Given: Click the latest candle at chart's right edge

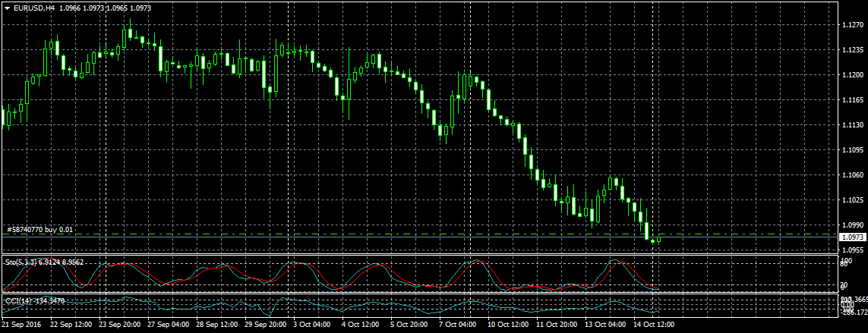Looking at the screenshot, I should tap(658, 239).
